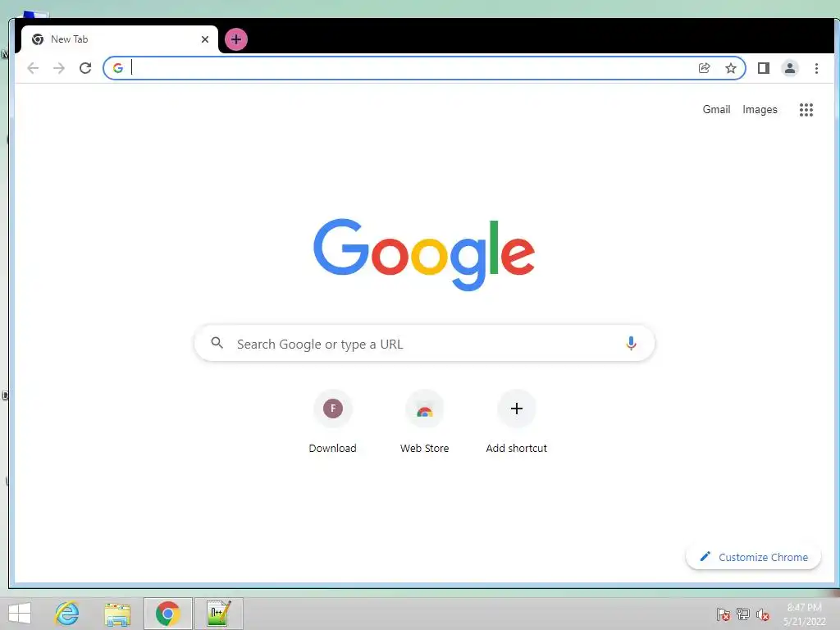Click the Add shortcut plus tile
This screenshot has height=630, width=840.
click(517, 409)
